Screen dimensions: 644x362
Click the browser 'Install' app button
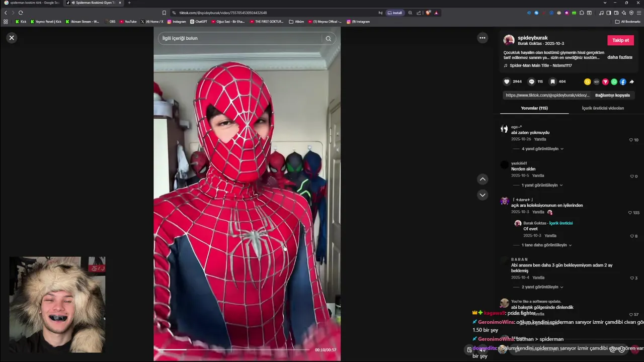[394, 13]
